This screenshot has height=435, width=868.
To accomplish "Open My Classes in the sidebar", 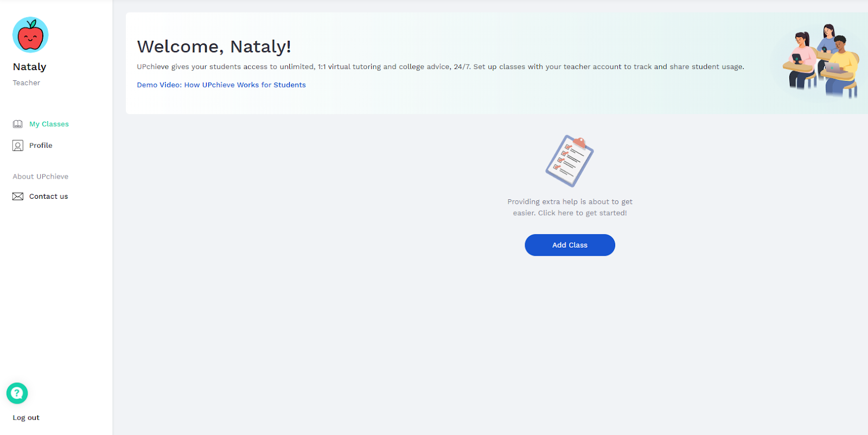I will click(49, 124).
